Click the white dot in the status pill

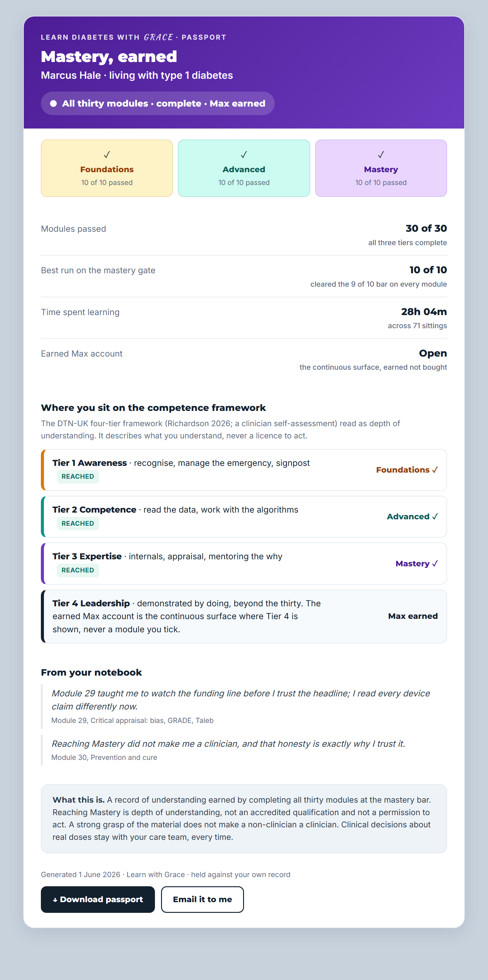54,103
